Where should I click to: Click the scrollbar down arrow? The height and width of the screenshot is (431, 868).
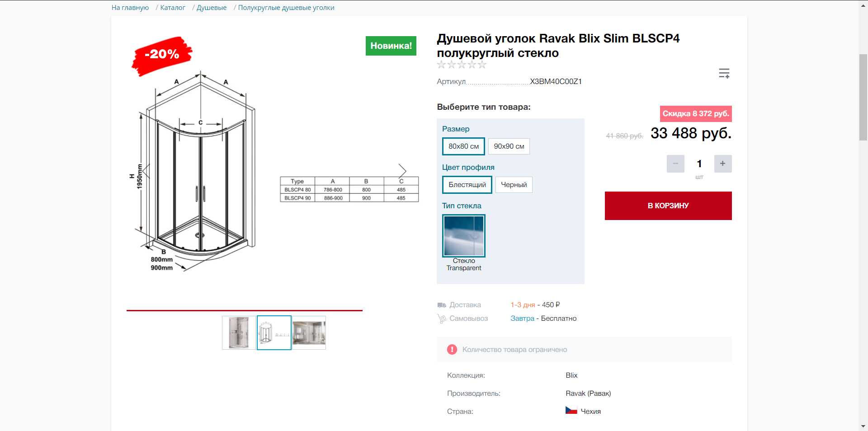(x=863, y=426)
